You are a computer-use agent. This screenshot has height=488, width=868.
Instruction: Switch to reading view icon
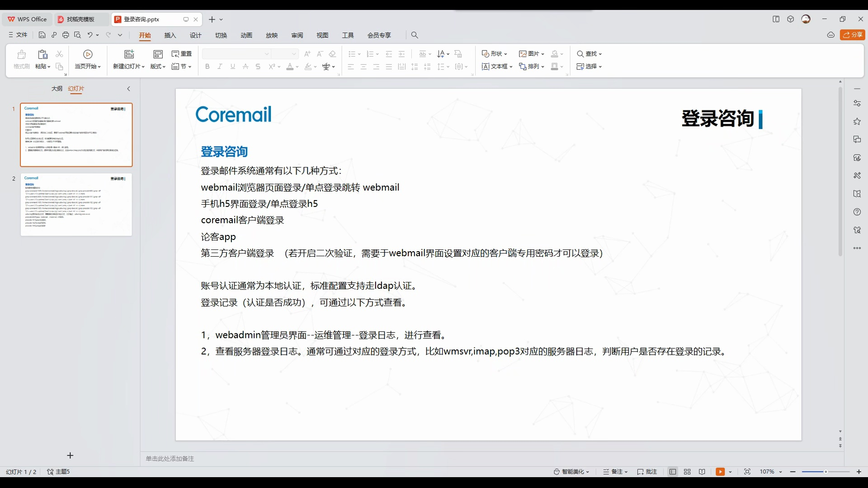[x=702, y=472]
